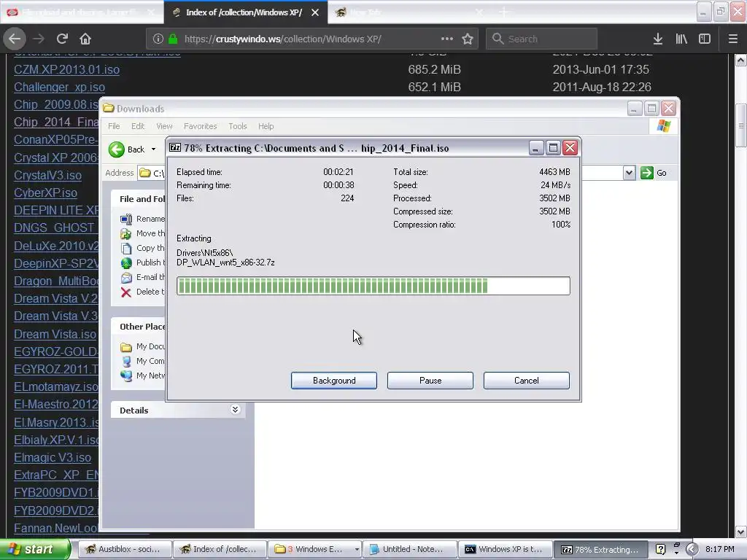Open Windows Explorer taskbar group dropdown
Viewport: 747px width, 560px height.
tap(356, 550)
